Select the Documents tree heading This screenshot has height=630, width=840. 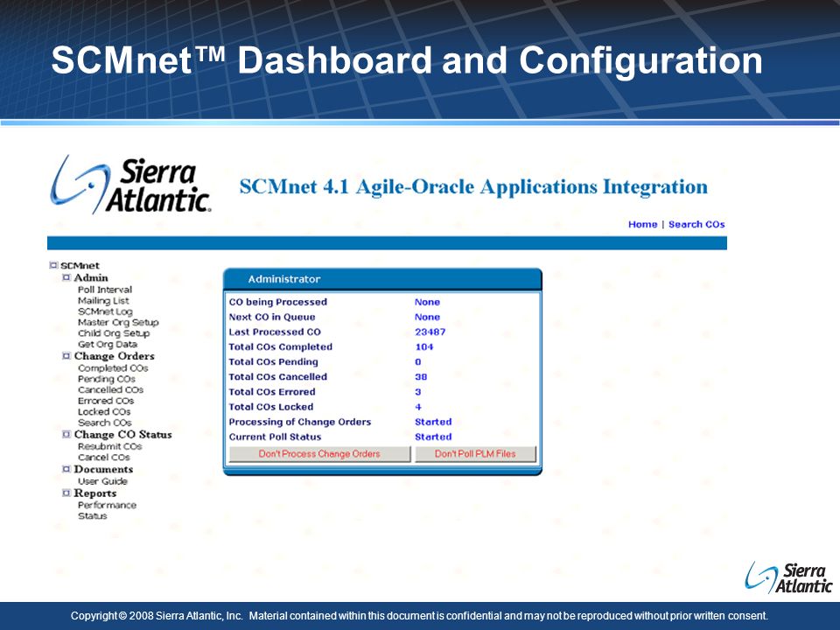click(103, 469)
